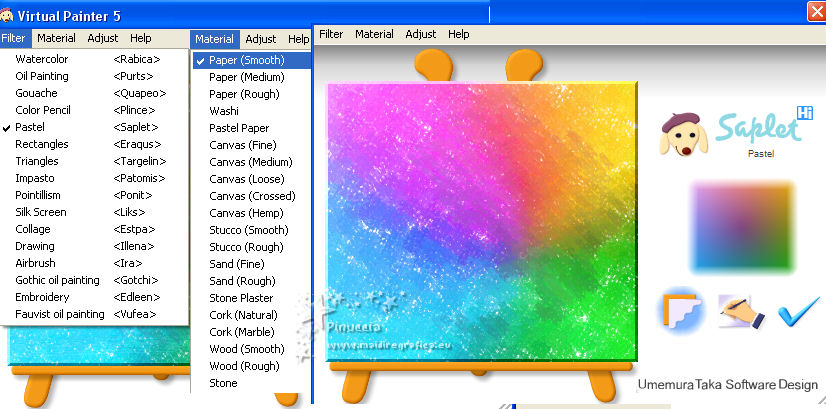
Task: Select the Impasto filter
Action: (94, 178)
